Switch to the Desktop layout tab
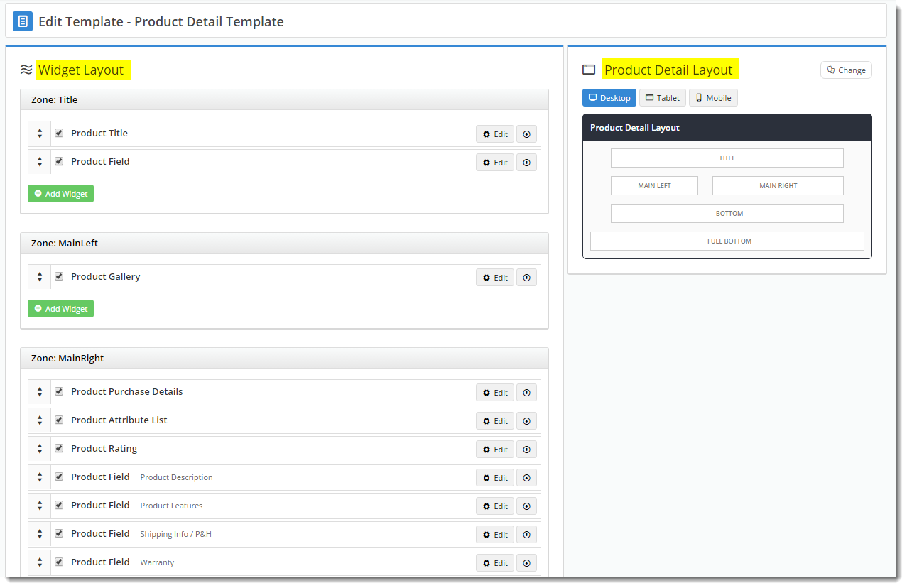The height and width of the screenshot is (588, 907). point(609,98)
